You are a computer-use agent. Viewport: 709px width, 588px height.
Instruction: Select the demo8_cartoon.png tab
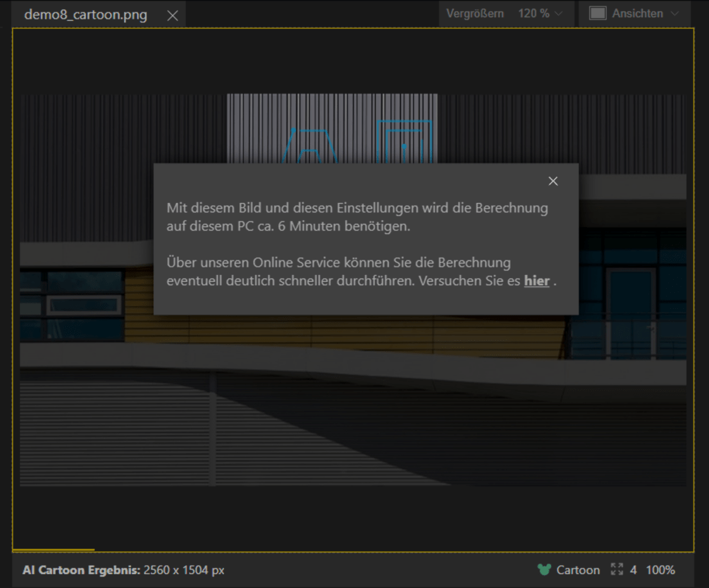(85, 15)
